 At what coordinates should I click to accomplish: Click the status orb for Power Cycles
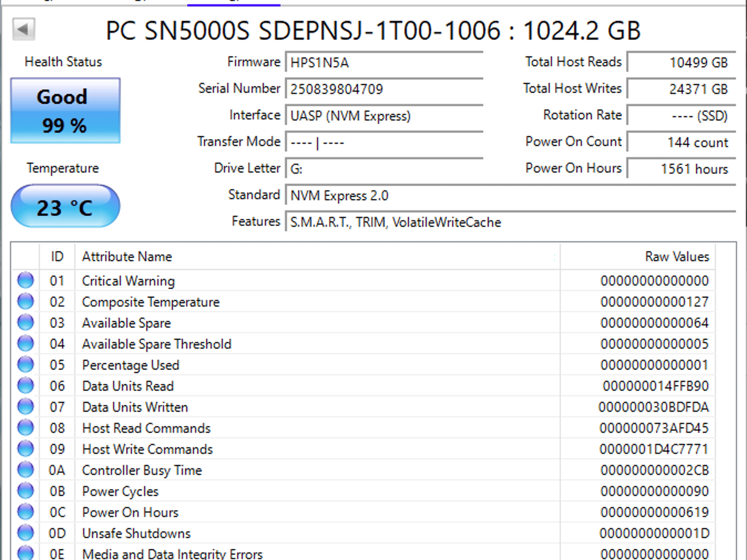click(x=26, y=491)
